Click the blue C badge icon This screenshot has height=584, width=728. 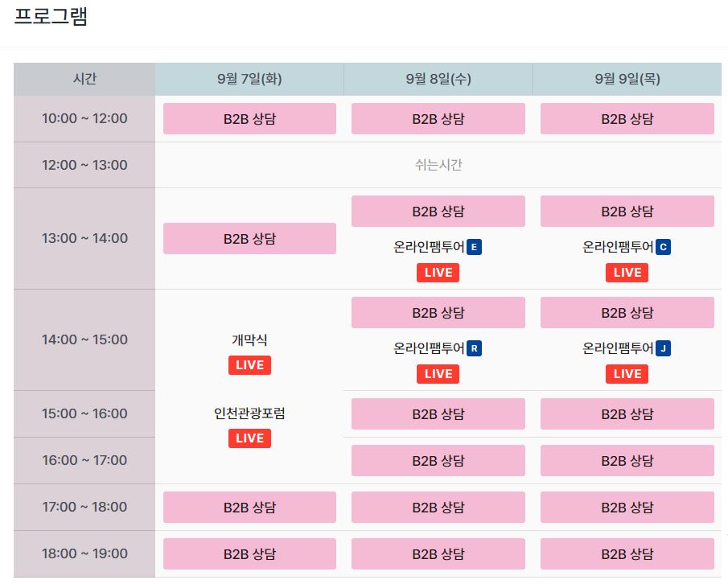point(663,247)
